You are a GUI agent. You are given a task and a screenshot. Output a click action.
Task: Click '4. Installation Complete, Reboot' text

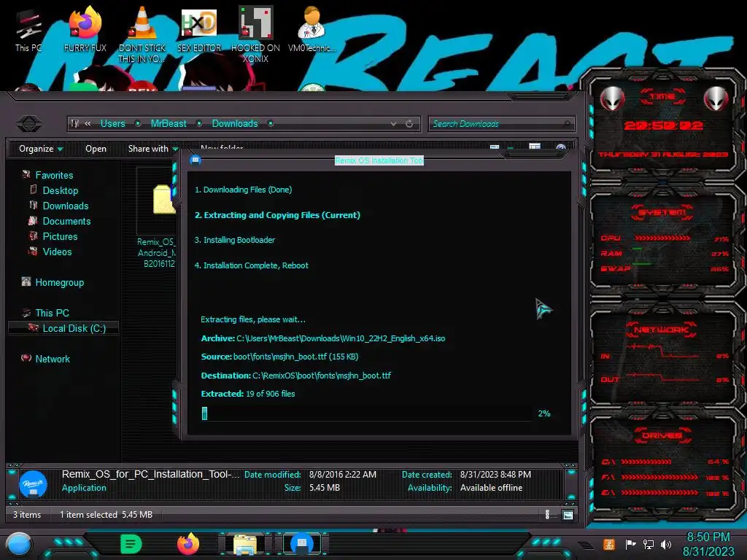tap(252, 265)
